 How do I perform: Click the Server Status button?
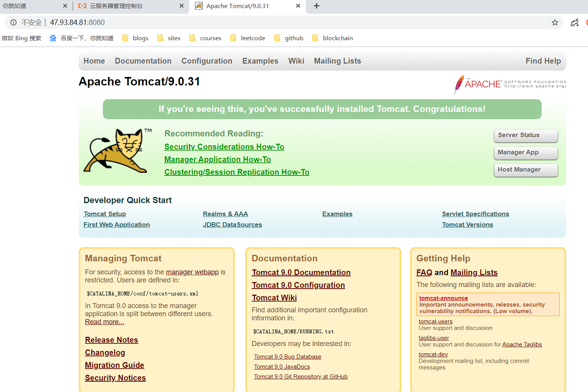(526, 136)
